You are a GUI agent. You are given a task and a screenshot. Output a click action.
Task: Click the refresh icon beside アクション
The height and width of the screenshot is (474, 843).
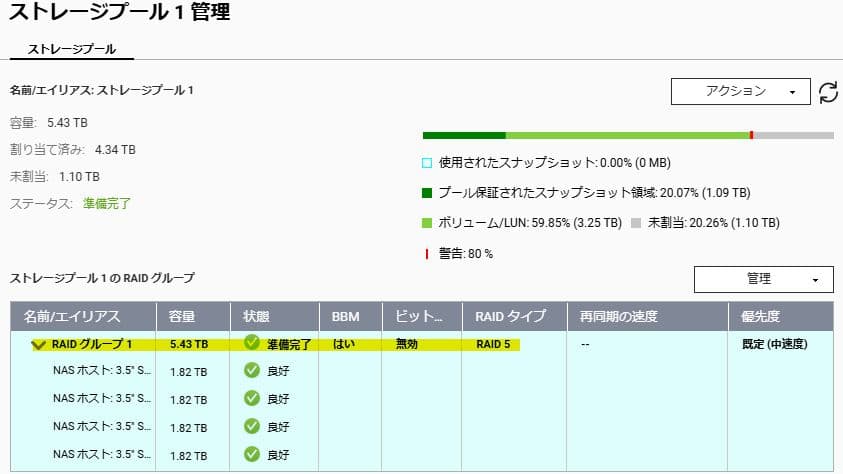point(828,92)
